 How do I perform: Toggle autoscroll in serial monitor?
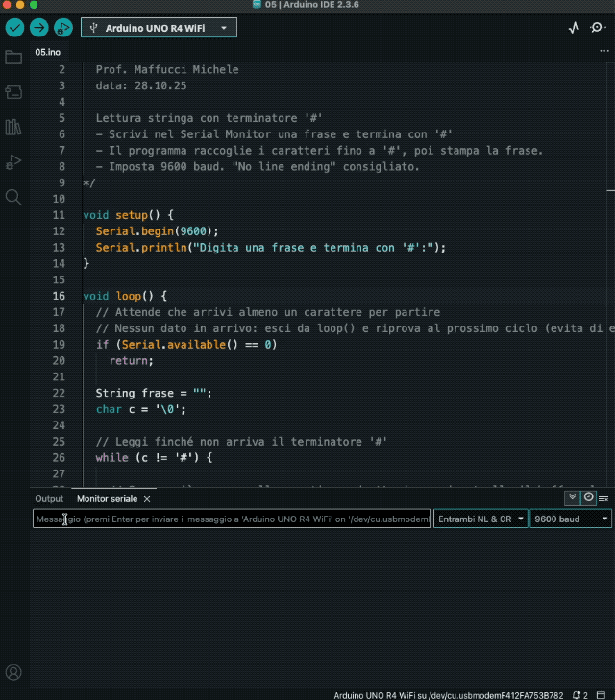(x=573, y=497)
